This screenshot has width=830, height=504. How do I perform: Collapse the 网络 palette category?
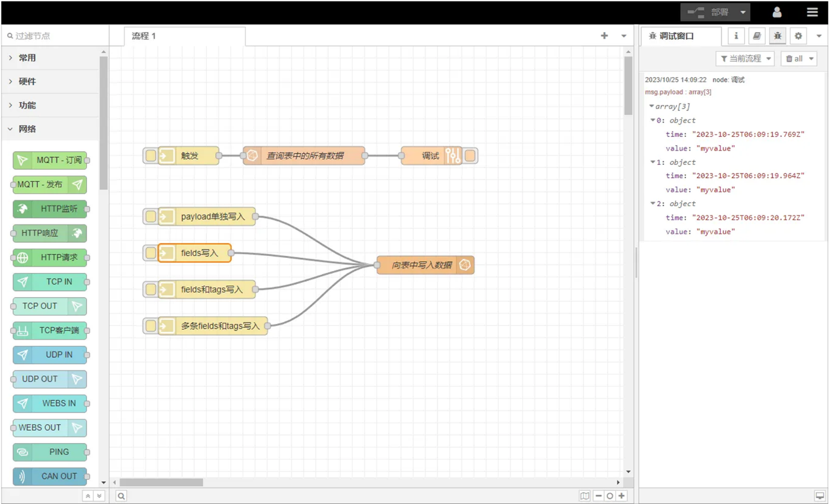(x=27, y=129)
